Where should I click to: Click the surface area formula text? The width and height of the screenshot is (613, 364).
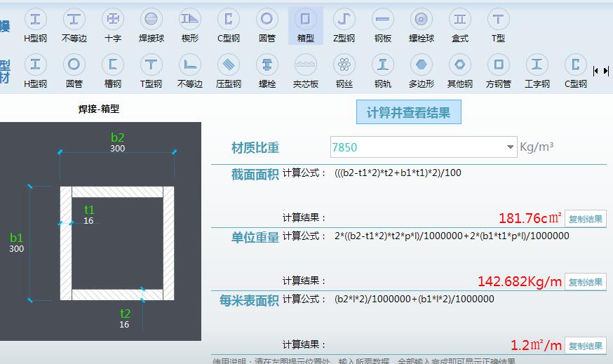point(414,299)
